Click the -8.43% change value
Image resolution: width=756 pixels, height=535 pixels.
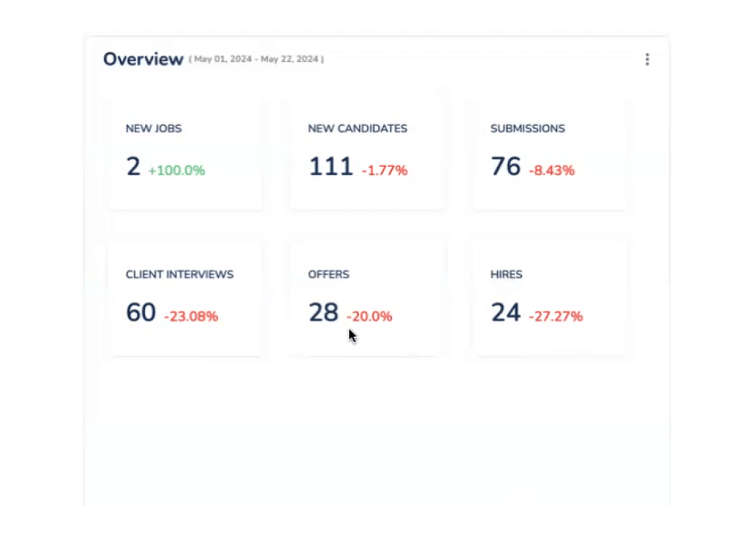[551, 170]
